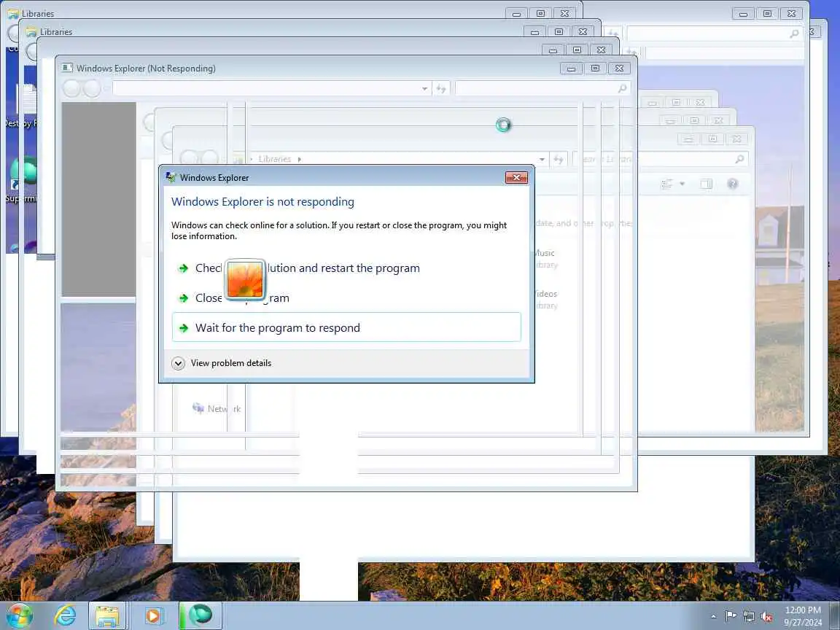This screenshot has height=630, width=840.
Task: Click the dialog's Windows Explorer title icon
Action: [171, 177]
